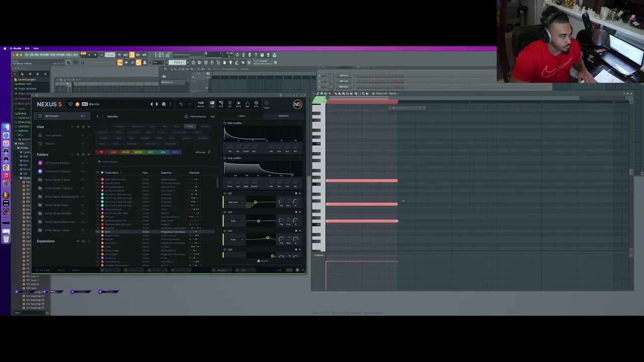Collapse the User section chevron
The image size is (644, 362).
click(x=89, y=127)
